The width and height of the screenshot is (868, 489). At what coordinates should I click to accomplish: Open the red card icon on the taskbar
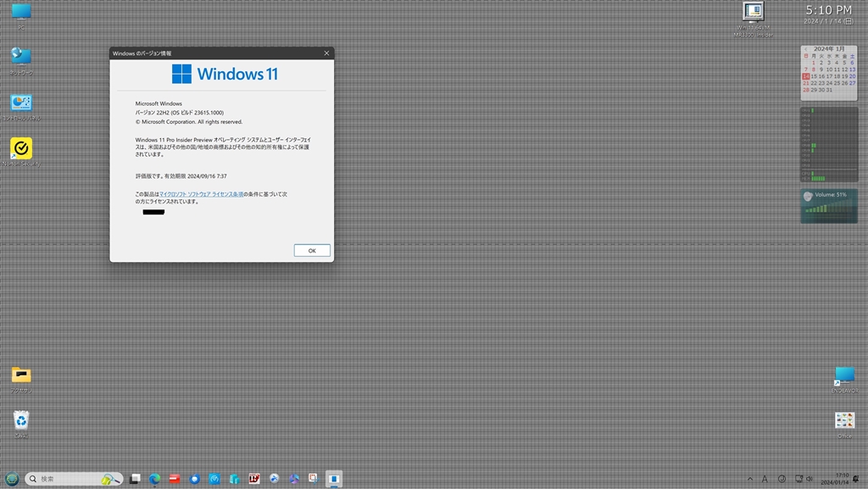click(175, 479)
